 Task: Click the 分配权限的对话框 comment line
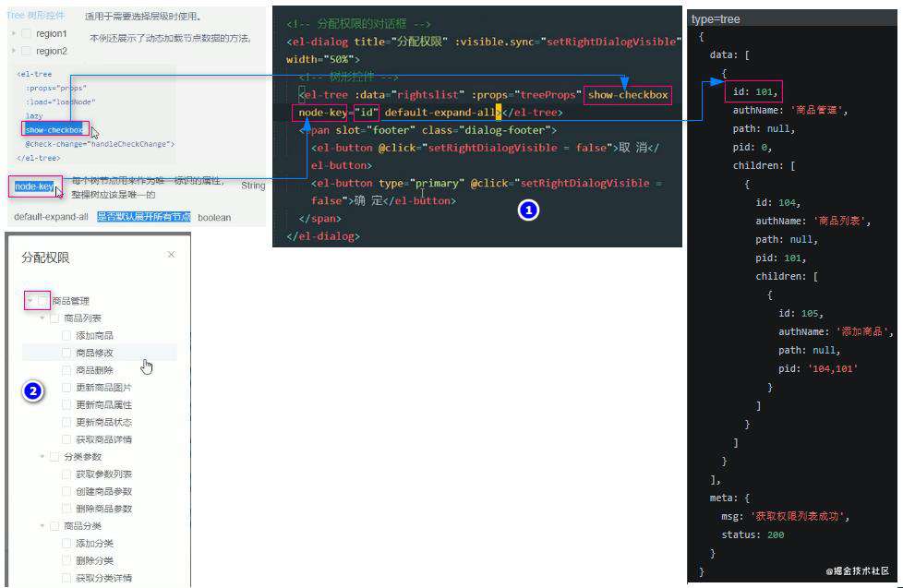(358, 24)
